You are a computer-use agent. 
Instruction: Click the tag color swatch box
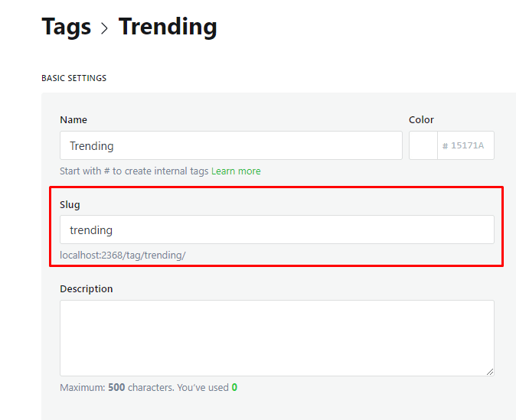[x=423, y=145]
